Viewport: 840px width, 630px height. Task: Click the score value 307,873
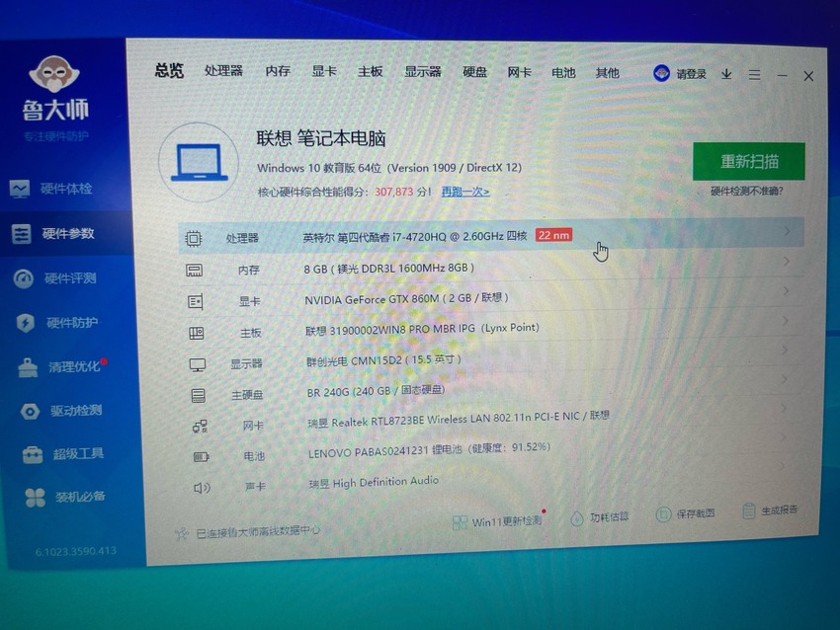point(393,192)
